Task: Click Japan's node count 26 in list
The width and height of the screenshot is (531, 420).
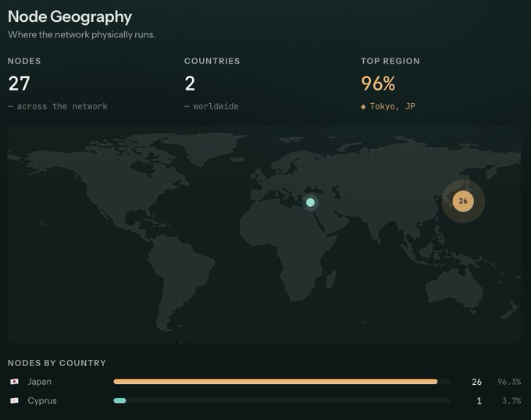Action: coord(477,382)
